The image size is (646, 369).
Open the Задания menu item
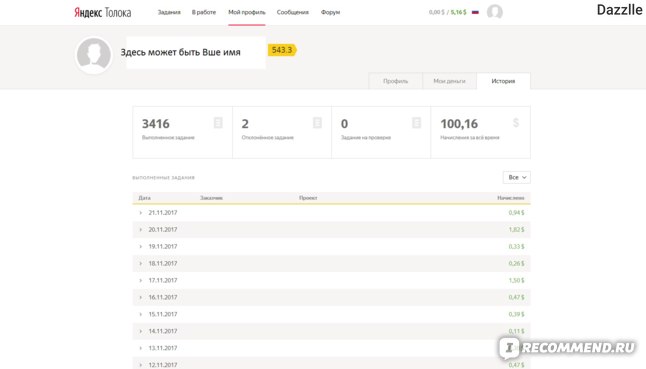(x=169, y=12)
